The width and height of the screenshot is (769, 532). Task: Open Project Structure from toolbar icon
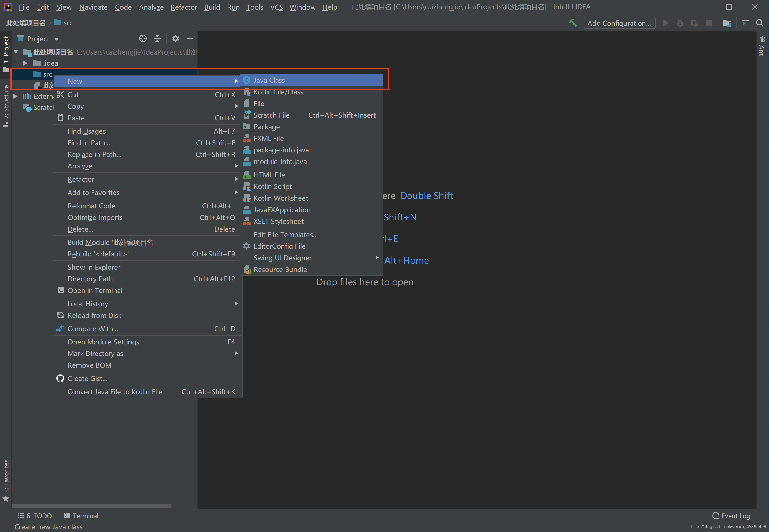tap(727, 23)
